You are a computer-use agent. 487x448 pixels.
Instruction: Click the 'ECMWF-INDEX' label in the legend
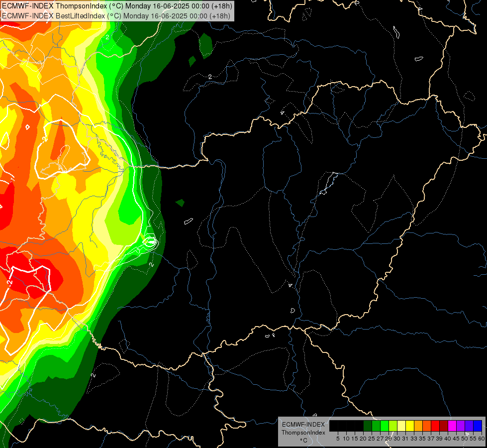303,425
